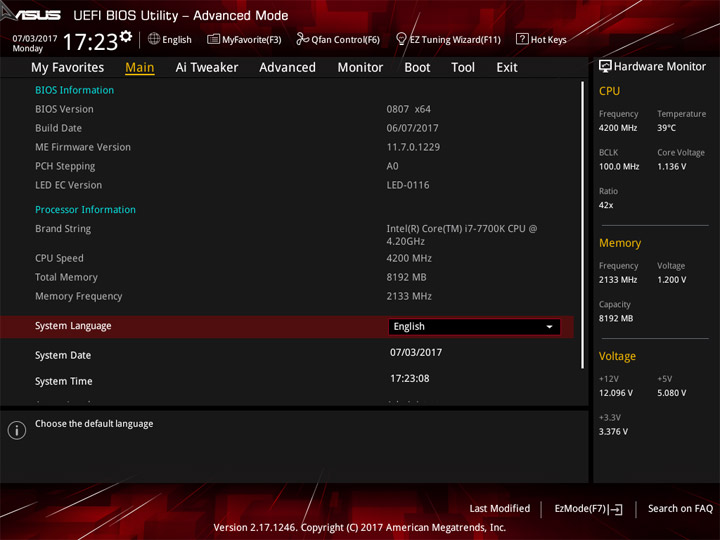This screenshot has height=540, width=720.
Task: Click Search on FAQ link
Action: point(680,508)
